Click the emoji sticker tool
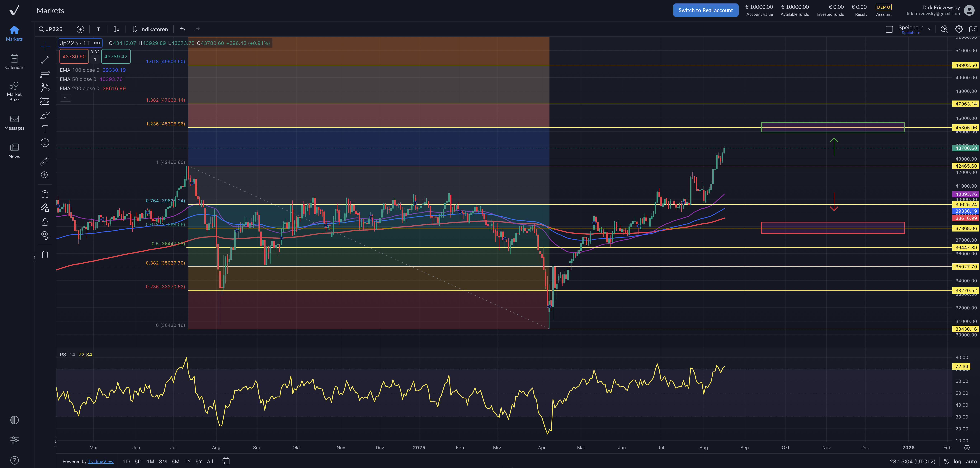This screenshot has width=980, height=468. 45,143
